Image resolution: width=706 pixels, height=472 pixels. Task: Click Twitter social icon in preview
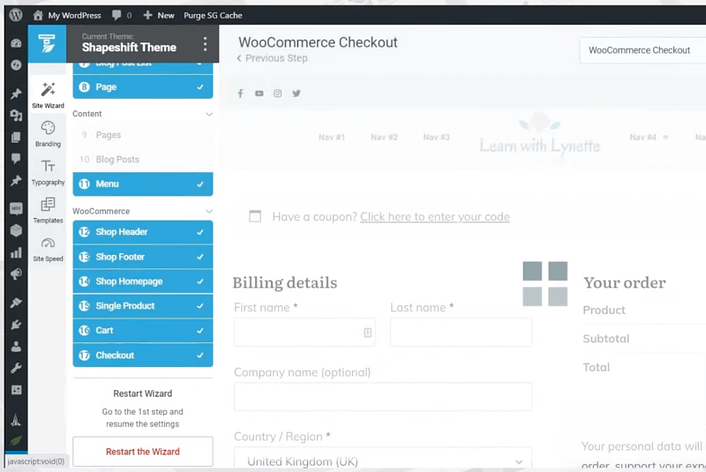296,93
